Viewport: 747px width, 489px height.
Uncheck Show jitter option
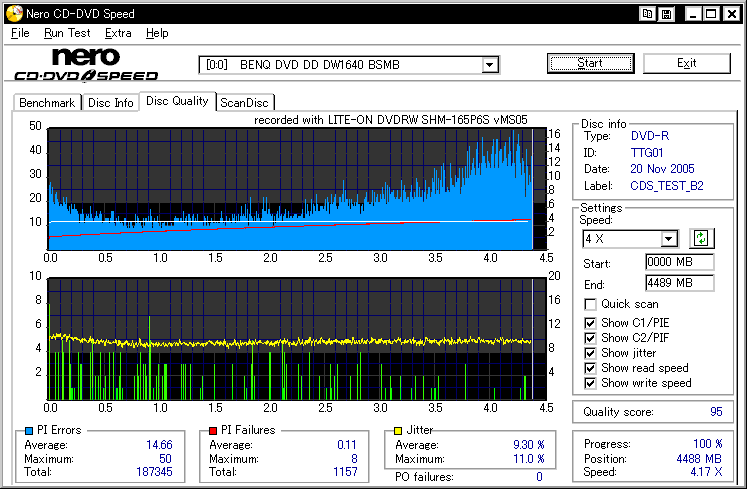pyautogui.click(x=591, y=352)
